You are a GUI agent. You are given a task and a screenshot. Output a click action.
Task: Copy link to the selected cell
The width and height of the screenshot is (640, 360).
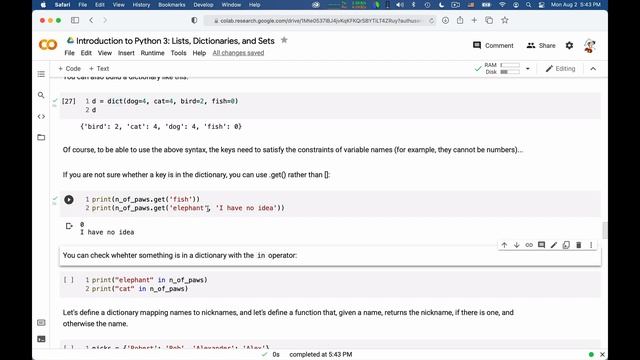coord(529,245)
